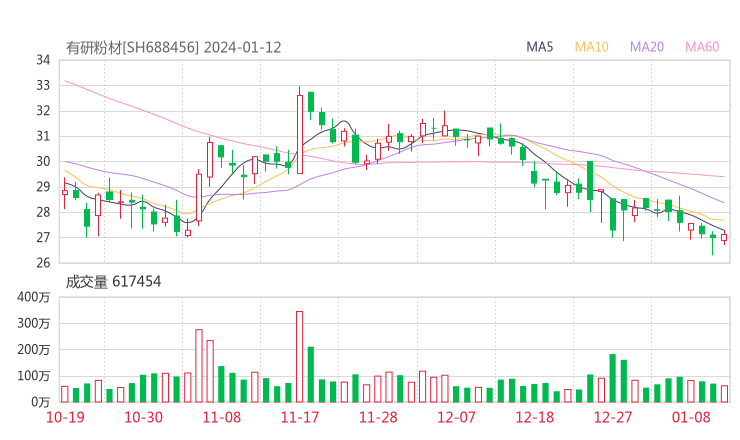Click the 11-17 date axis label

click(299, 417)
